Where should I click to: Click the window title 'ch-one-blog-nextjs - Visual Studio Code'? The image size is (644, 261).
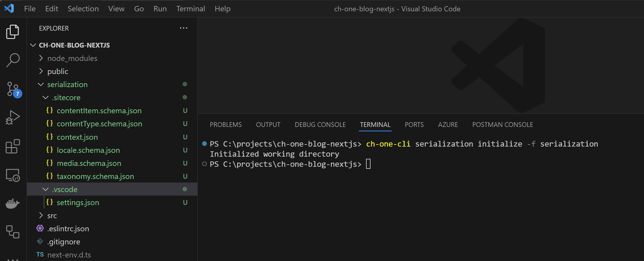[x=397, y=9]
